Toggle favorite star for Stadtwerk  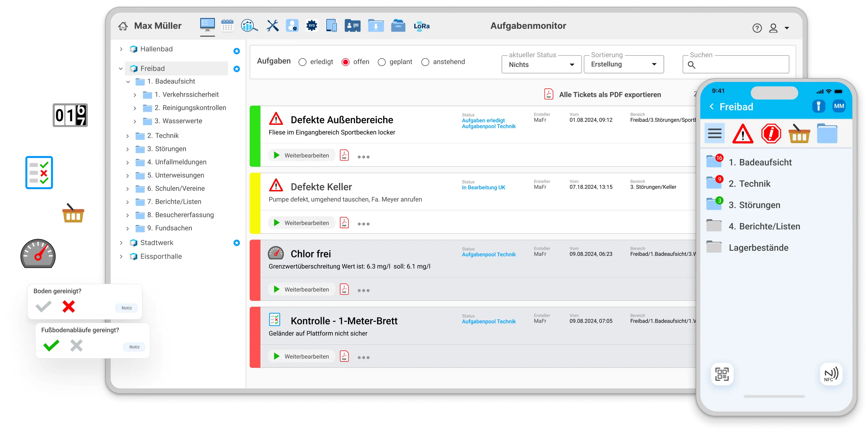coord(237,242)
